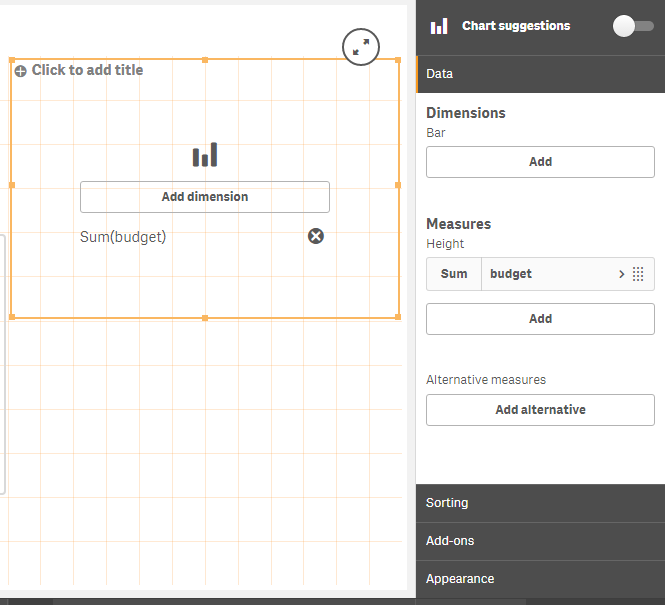
Task: Click the plus icon beside Click to add title
Action: tap(20, 71)
